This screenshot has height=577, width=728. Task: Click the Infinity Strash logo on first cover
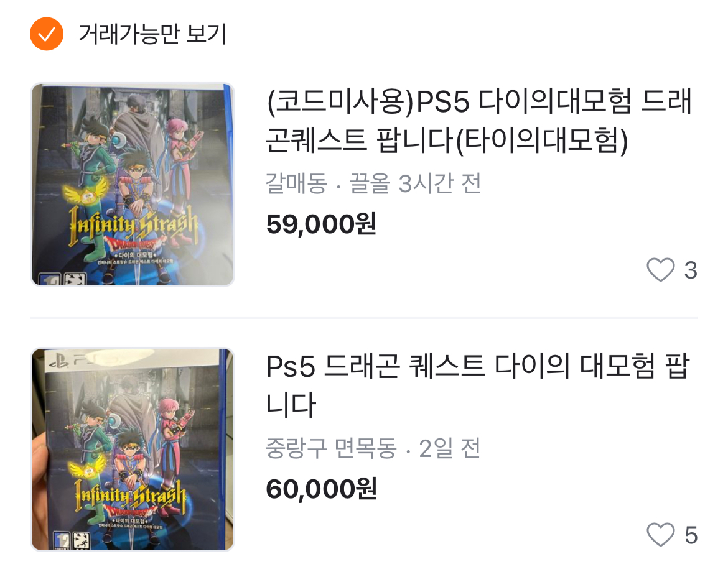pos(134,226)
